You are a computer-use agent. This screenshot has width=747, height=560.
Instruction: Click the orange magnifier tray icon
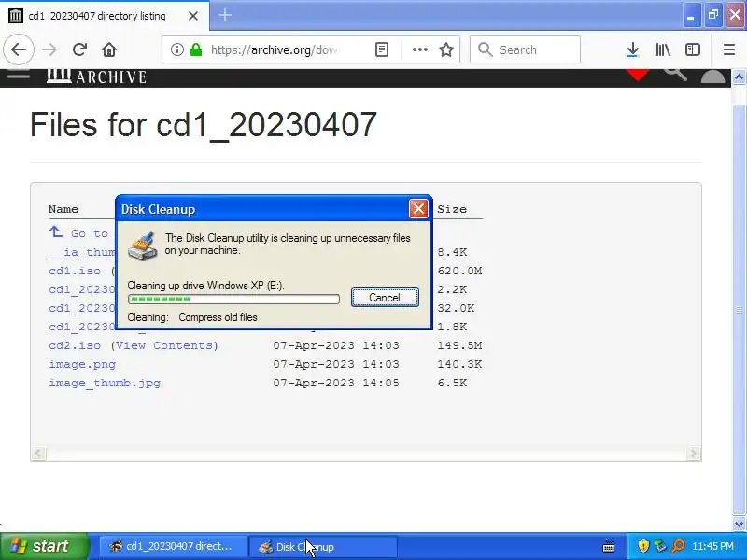tap(678, 546)
